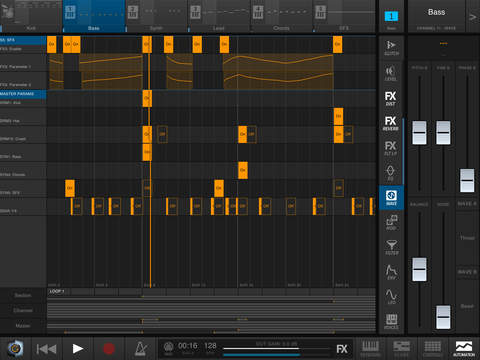The width and height of the screenshot is (480, 360).
Task: Adjust the PITCH A fader
Action: point(419,132)
